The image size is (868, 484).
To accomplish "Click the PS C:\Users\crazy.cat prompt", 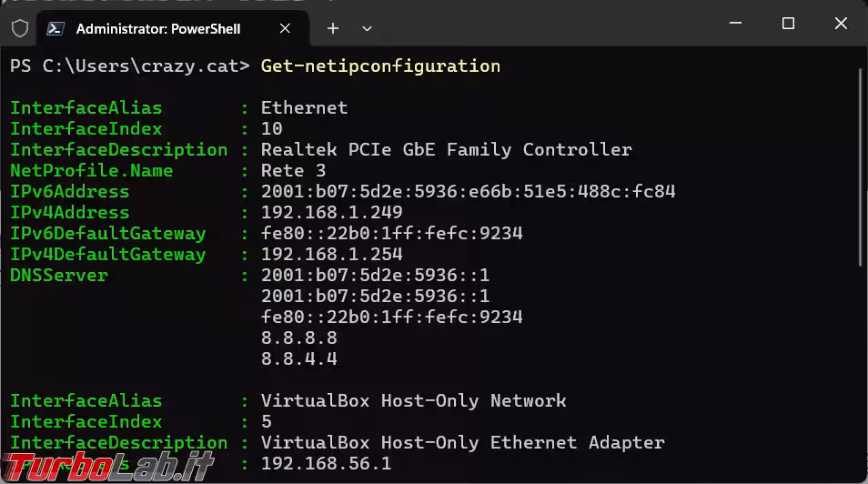I will [129, 66].
